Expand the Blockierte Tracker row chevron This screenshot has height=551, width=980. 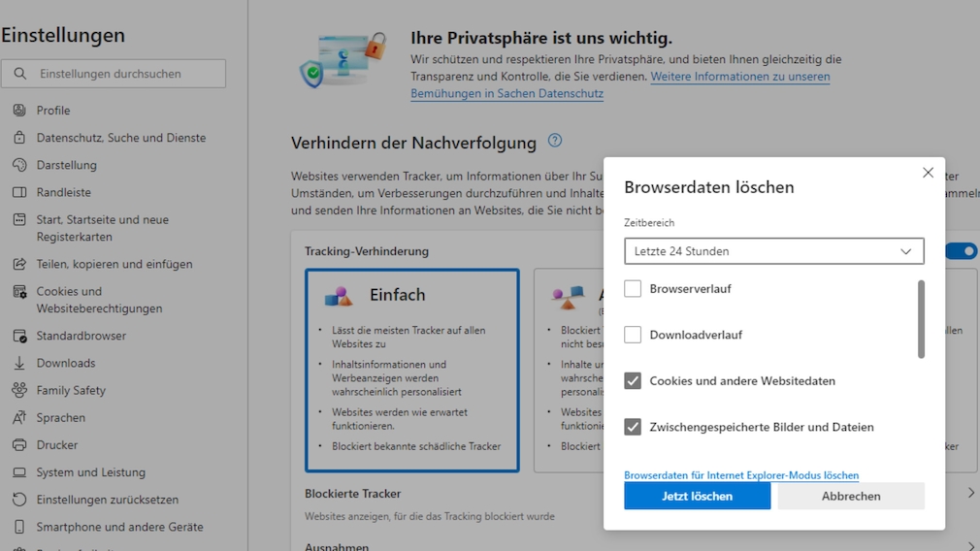[x=970, y=494]
